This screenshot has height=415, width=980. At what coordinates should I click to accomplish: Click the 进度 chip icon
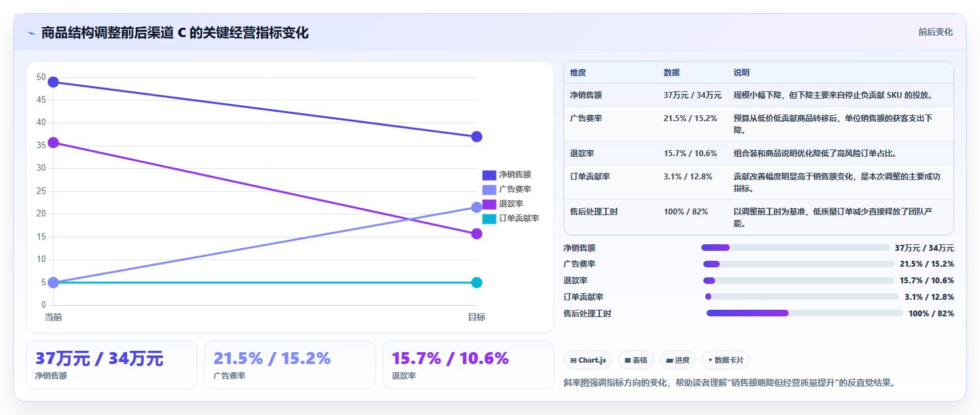tap(669, 361)
